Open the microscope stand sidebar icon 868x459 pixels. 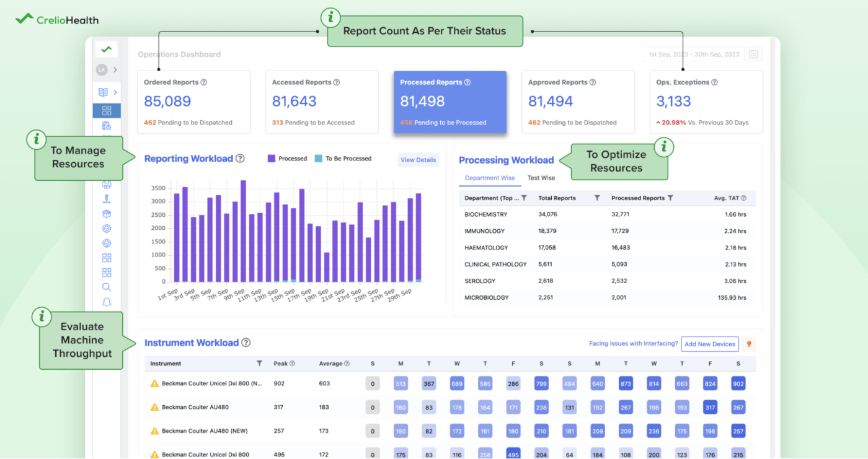click(x=107, y=199)
